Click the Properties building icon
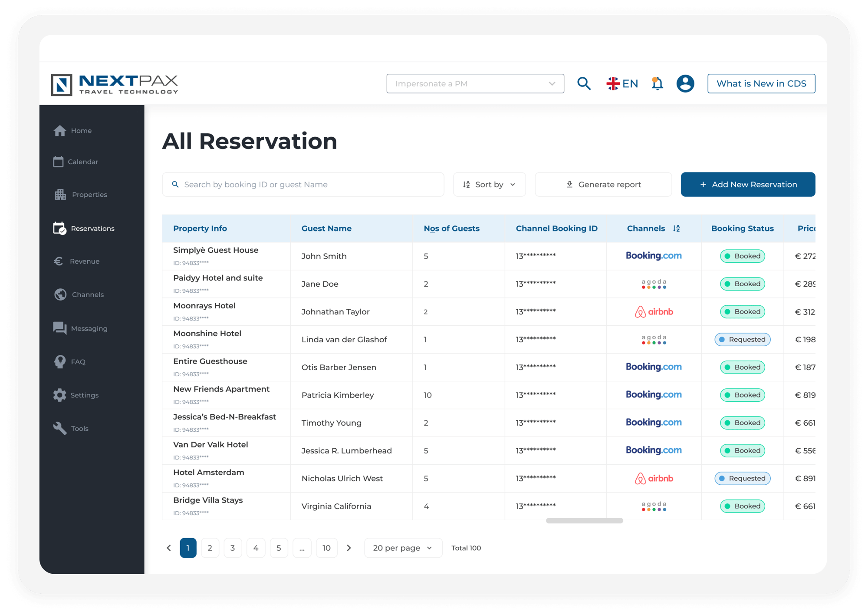Viewport: 868px width, 615px height. pyautogui.click(x=60, y=195)
